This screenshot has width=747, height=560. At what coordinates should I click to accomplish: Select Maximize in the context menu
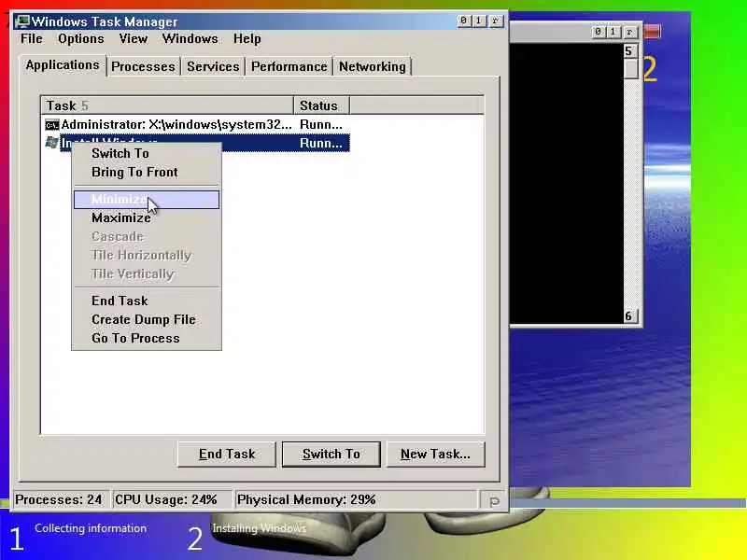coord(147,217)
